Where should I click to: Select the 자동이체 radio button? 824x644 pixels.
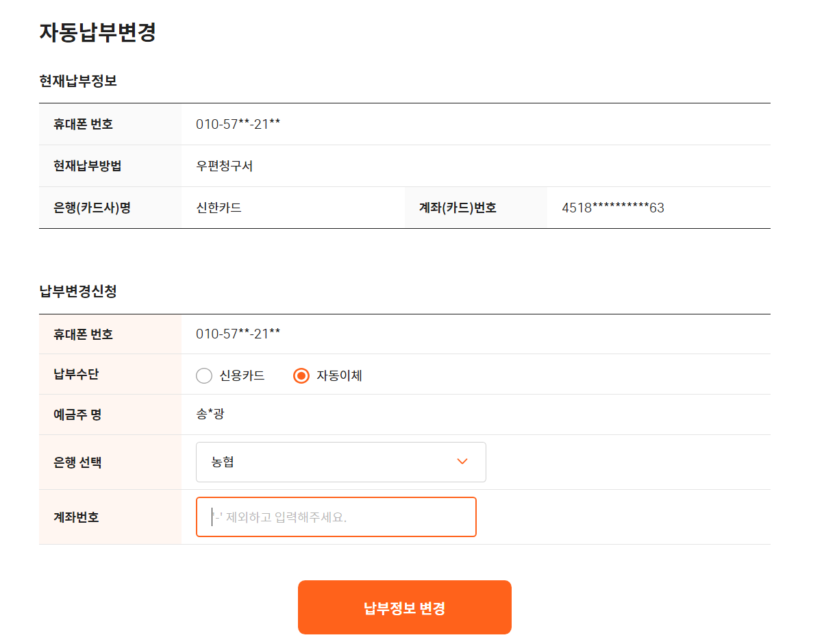(301, 375)
